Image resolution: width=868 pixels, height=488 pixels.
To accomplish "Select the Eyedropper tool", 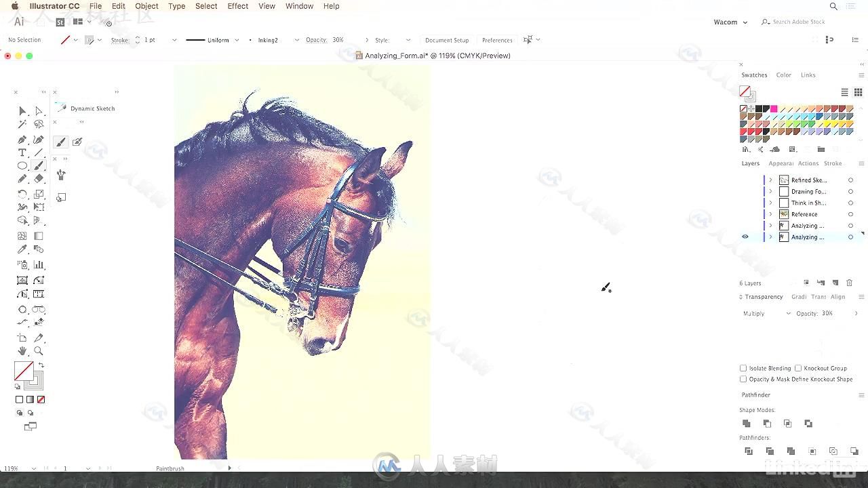I will [x=22, y=249].
